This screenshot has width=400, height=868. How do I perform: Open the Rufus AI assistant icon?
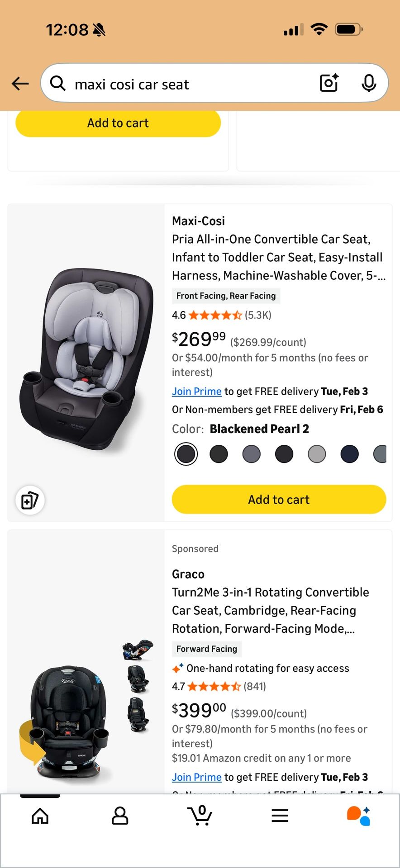pos(359,816)
